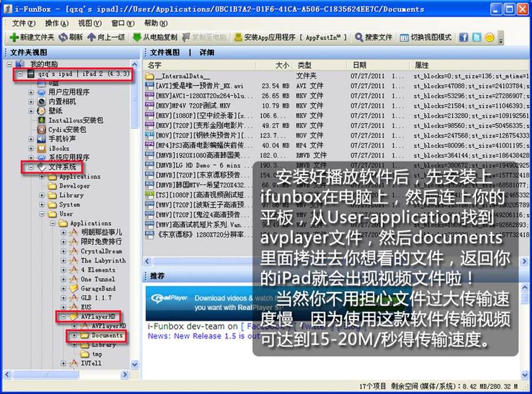Screen dimensions: 532x394
Task: Open the 窗口(W) menu
Action: click(x=123, y=23)
